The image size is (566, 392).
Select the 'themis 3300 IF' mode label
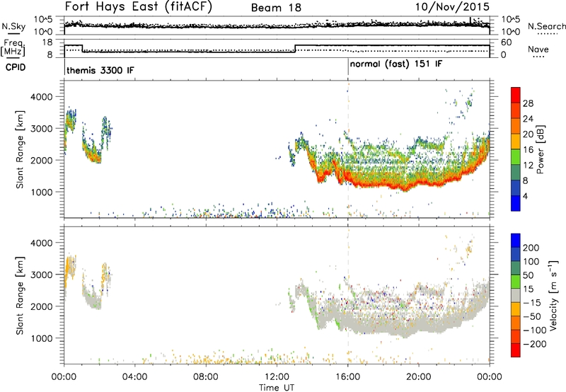(100, 70)
